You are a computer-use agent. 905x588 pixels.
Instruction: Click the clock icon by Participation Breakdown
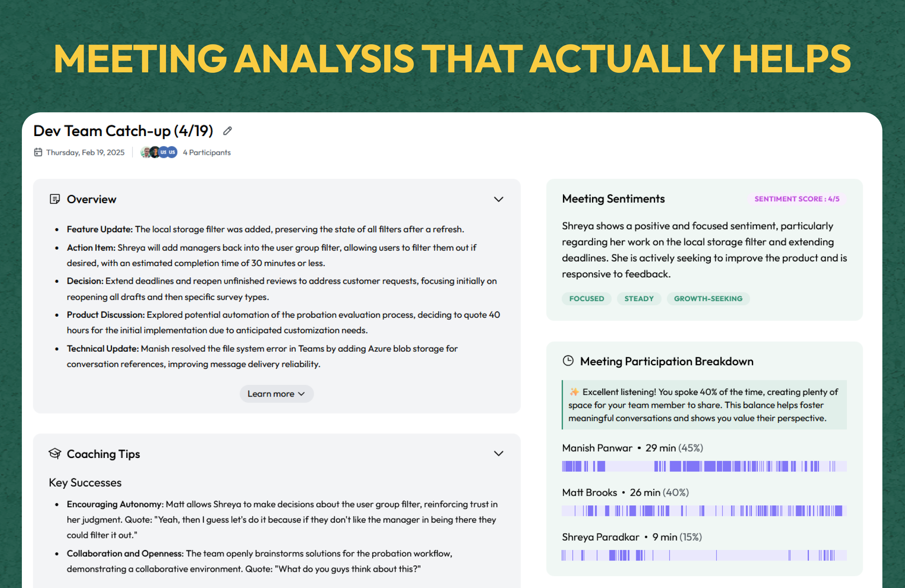pyautogui.click(x=568, y=361)
